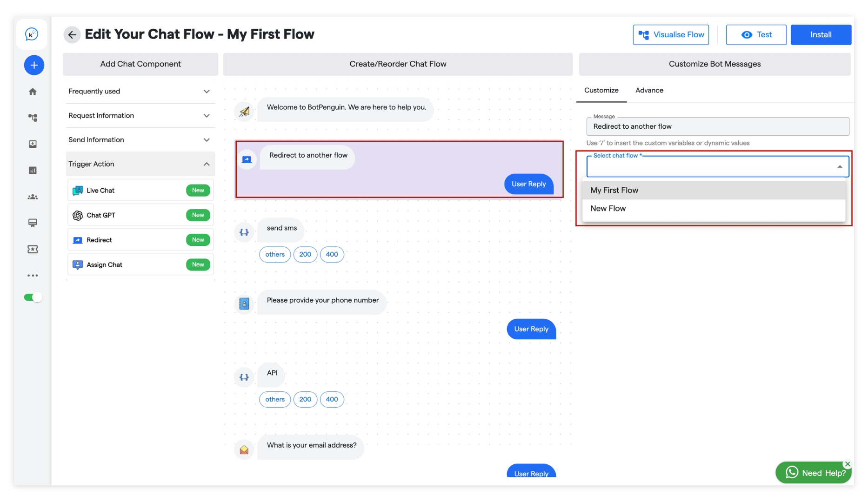Image resolution: width=868 pixels, height=502 pixels.
Task: Open the analytics chart sidebar icon
Action: coord(33,171)
